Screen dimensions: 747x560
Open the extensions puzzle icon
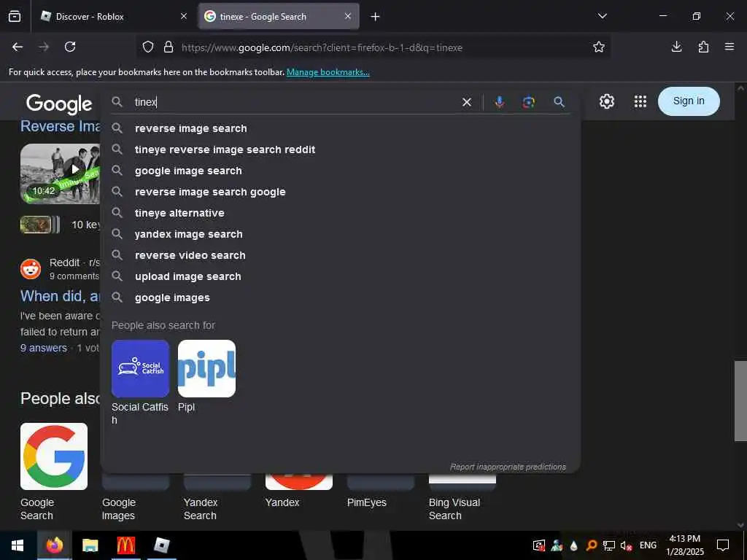click(703, 47)
